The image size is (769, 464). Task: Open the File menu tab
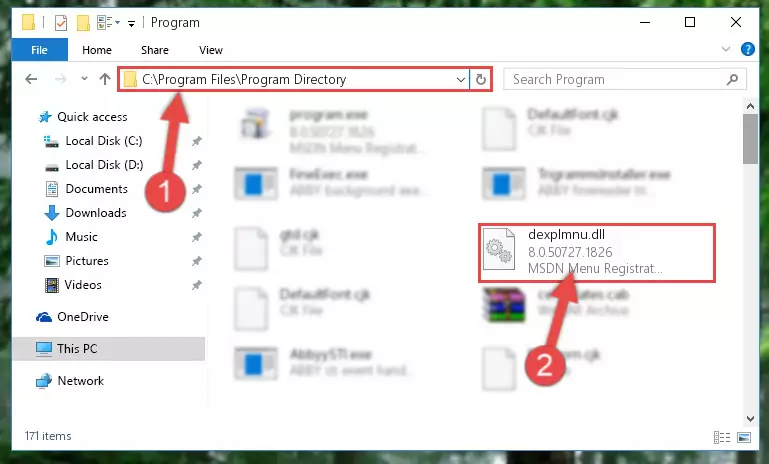tap(40, 50)
